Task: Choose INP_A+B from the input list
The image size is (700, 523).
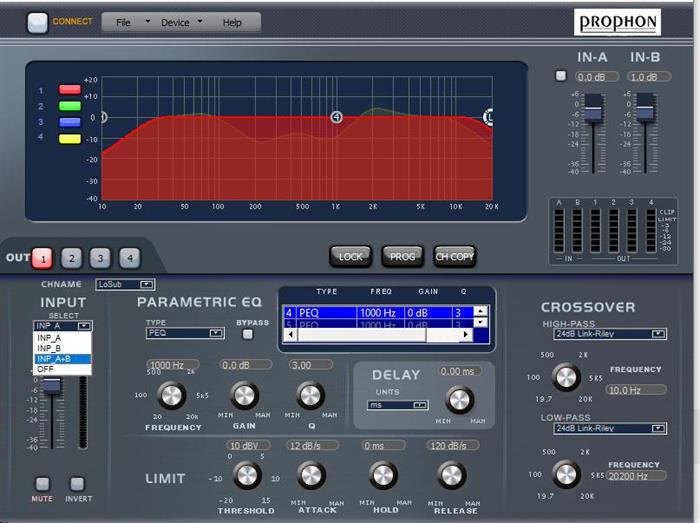Action: tap(61, 358)
